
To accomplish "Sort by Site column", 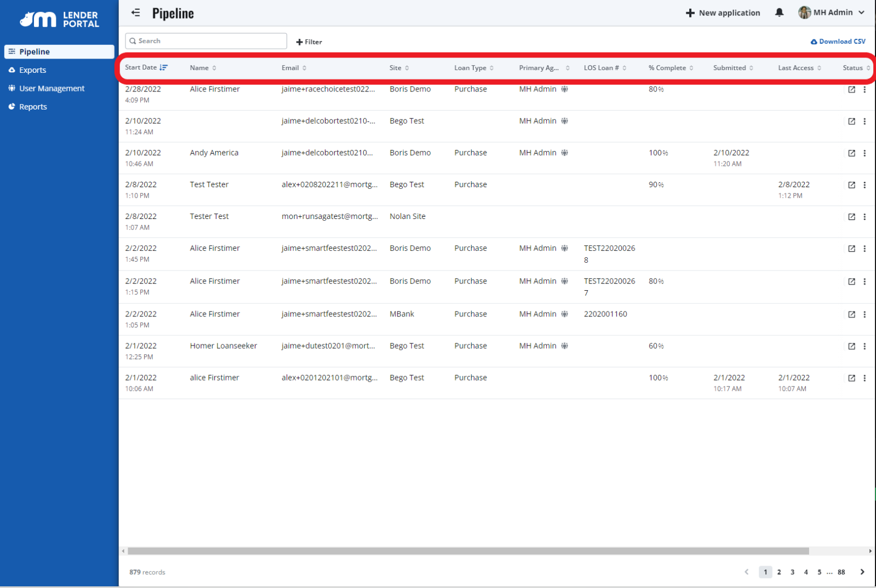I will 399,68.
